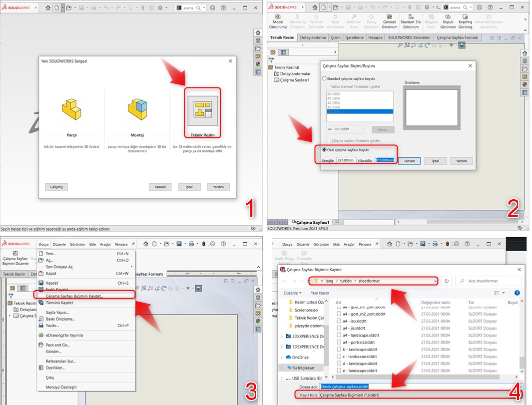Open the PropertyManager tab icon above Teknik Resim8 tree

pos(283,52)
